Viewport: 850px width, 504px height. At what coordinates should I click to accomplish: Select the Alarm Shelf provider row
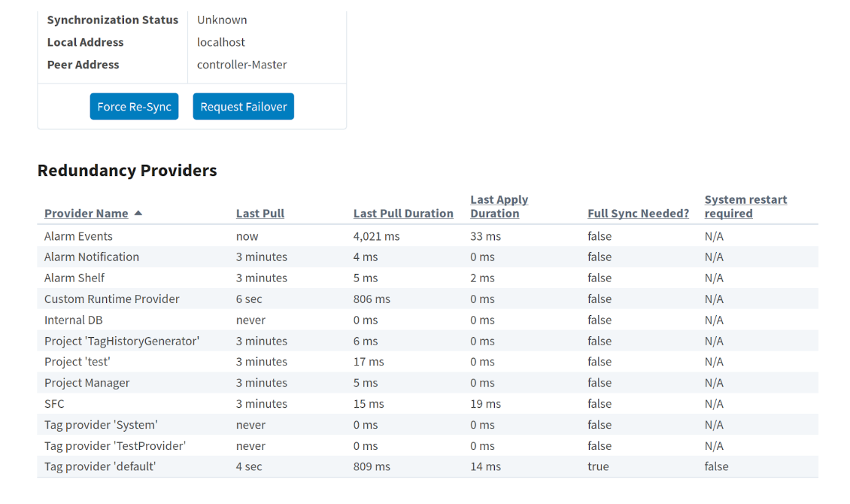click(74, 278)
